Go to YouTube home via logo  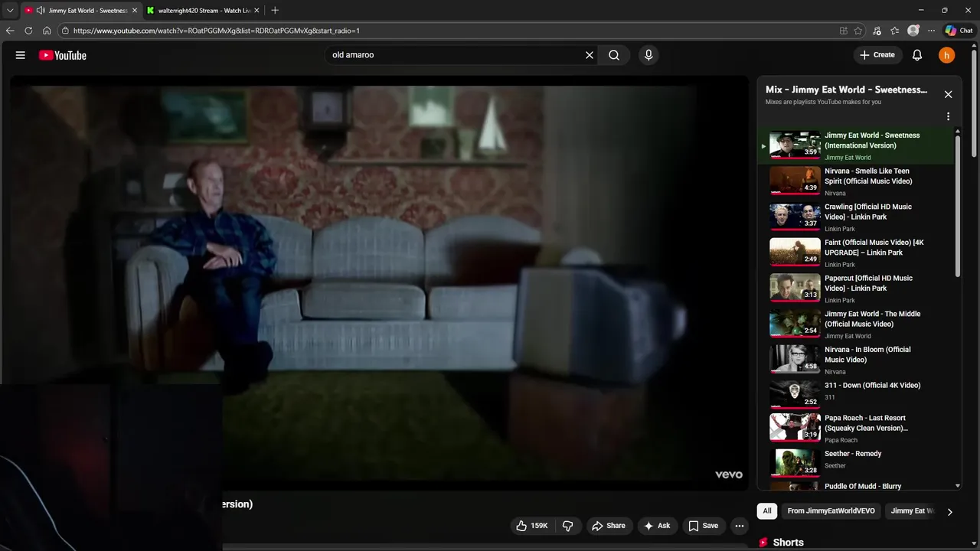click(x=63, y=55)
